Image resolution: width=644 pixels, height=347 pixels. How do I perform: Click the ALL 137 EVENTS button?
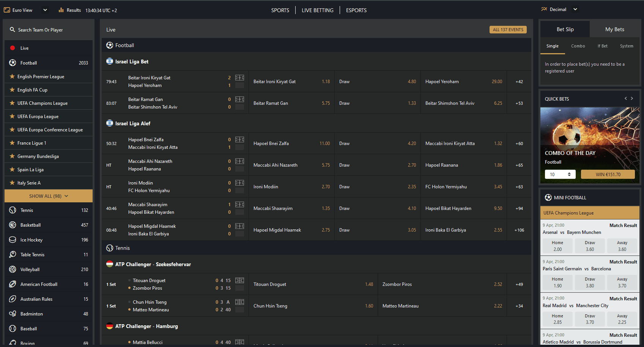508,30
